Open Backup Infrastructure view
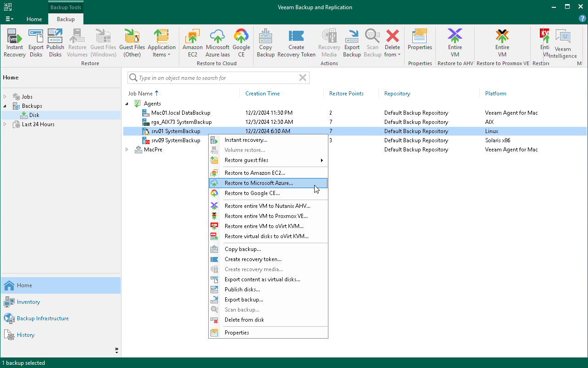Image resolution: width=588 pixels, height=368 pixels. [43, 318]
